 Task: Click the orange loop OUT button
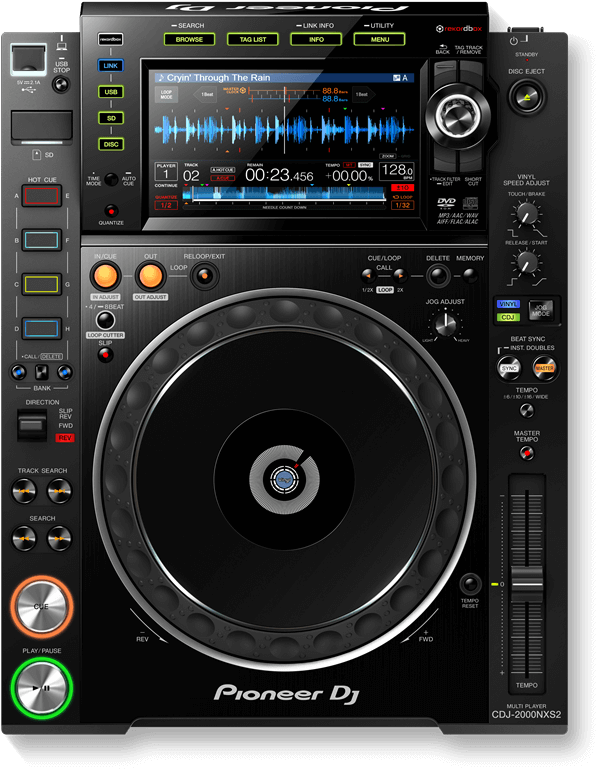coord(150,276)
